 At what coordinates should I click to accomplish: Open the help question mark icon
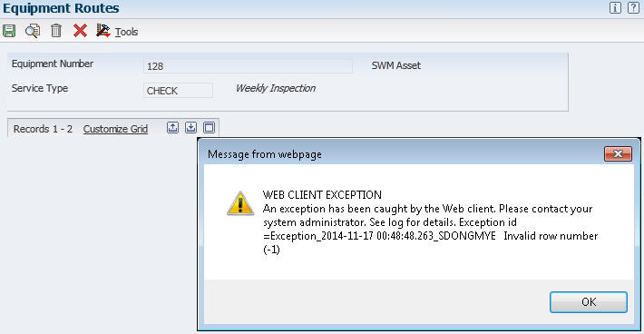tap(633, 8)
